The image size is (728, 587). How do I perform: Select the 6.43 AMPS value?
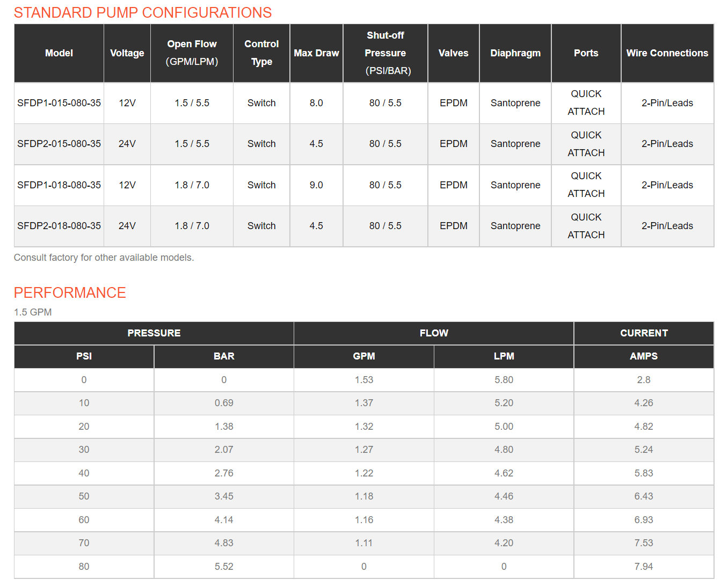point(644,496)
